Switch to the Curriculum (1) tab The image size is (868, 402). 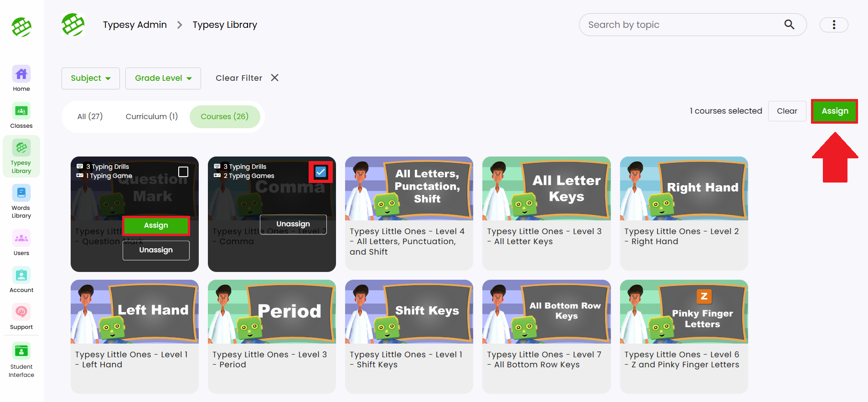[151, 116]
